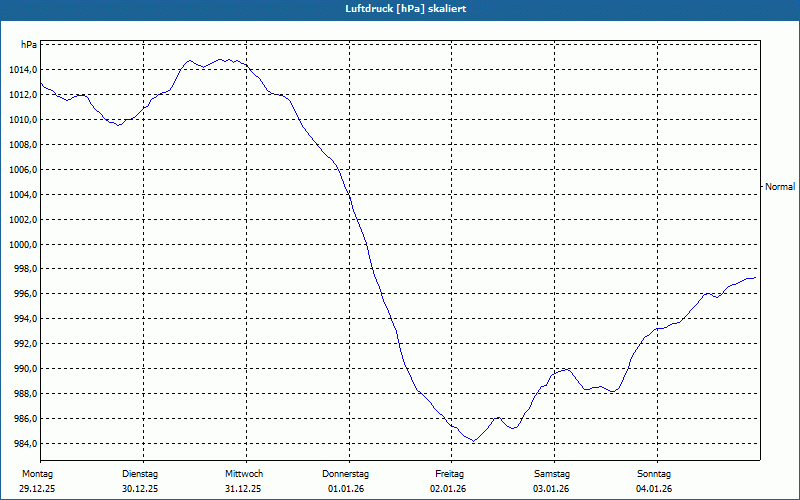800x500 pixels.
Task: Click the 1006,0 axis value
Action: 23,169
